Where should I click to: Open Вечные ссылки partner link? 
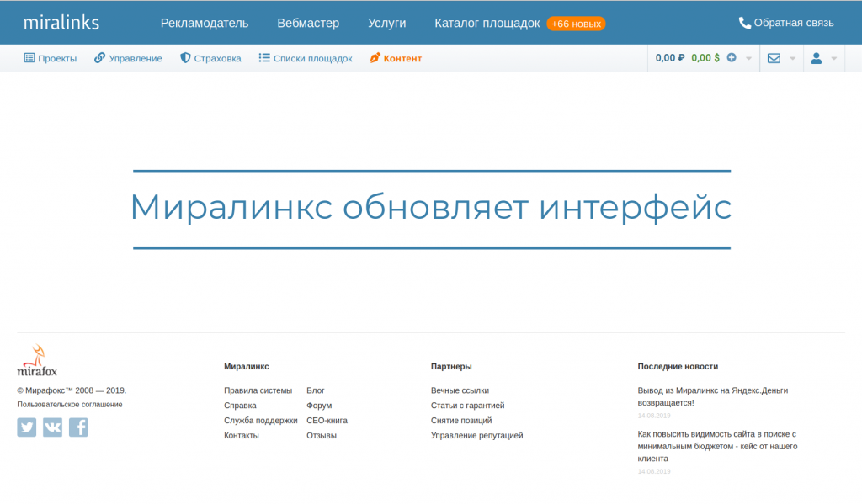tap(460, 390)
